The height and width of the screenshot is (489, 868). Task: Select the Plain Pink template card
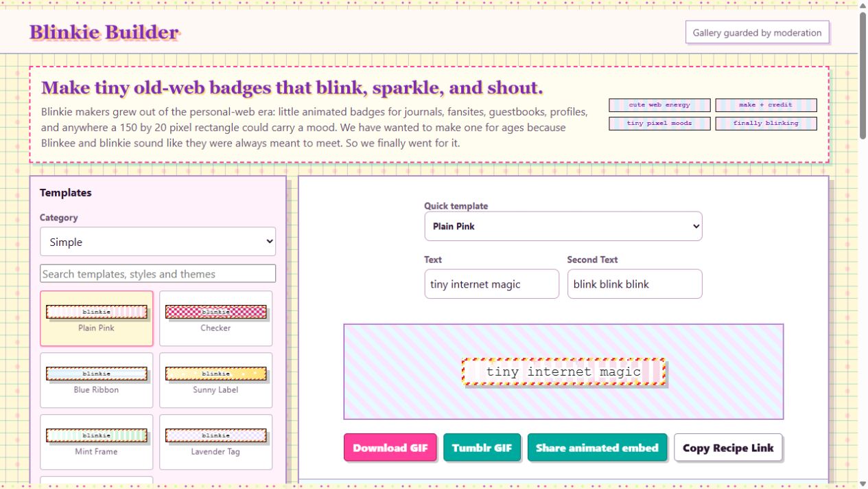coord(97,318)
